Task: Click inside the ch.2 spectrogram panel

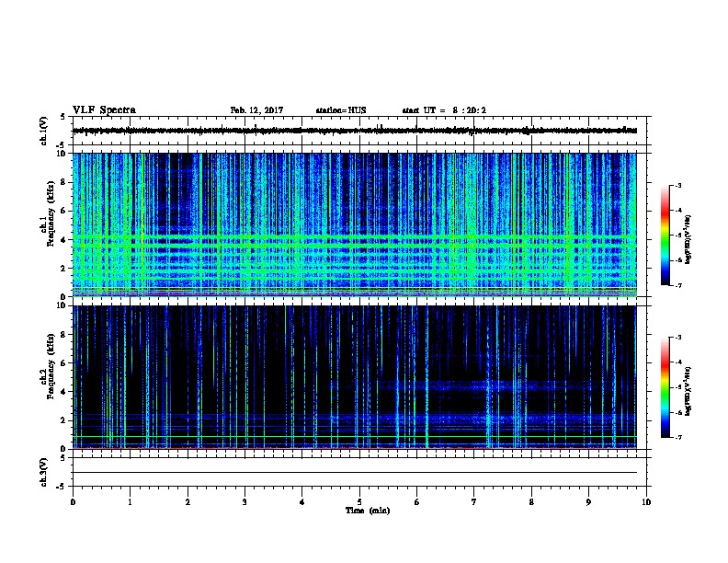Action: (355, 377)
